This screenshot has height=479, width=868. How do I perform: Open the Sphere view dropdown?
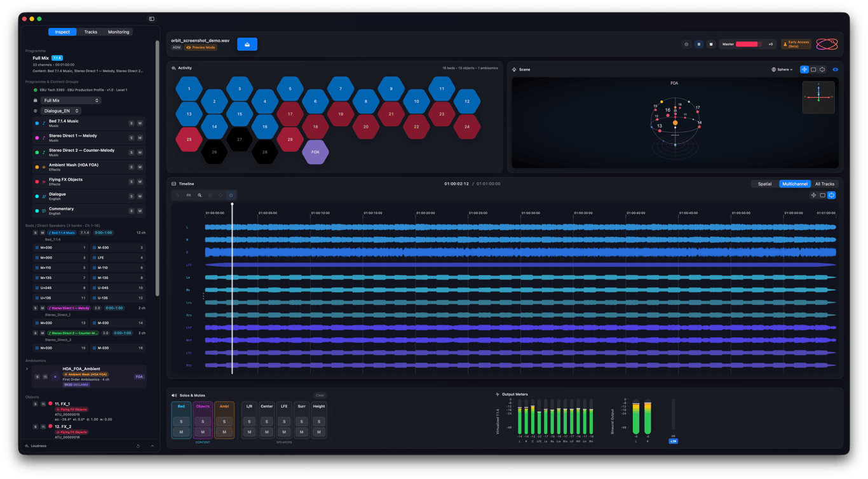[x=782, y=70]
